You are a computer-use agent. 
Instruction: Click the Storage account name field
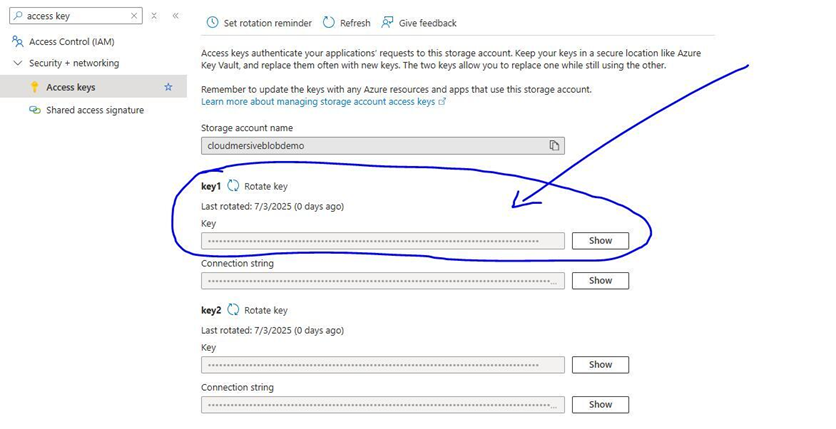pos(383,145)
